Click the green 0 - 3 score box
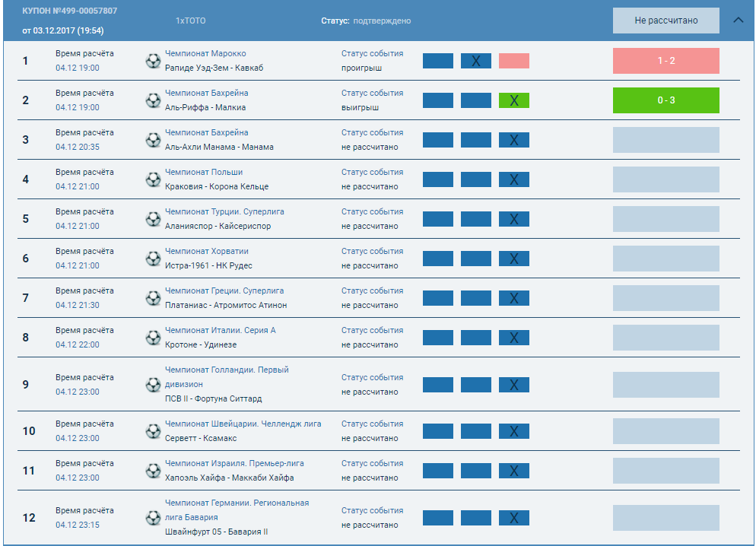The height and width of the screenshot is (546, 756). coord(665,100)
